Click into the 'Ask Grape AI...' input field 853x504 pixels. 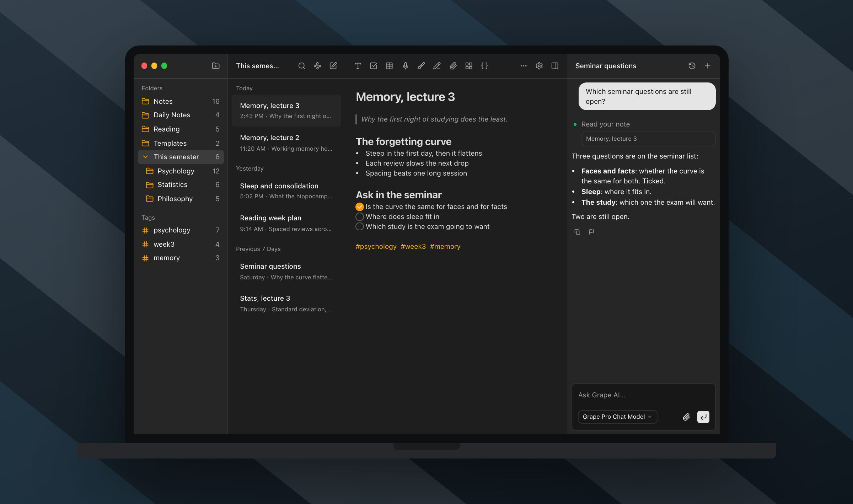pos(643,395)
